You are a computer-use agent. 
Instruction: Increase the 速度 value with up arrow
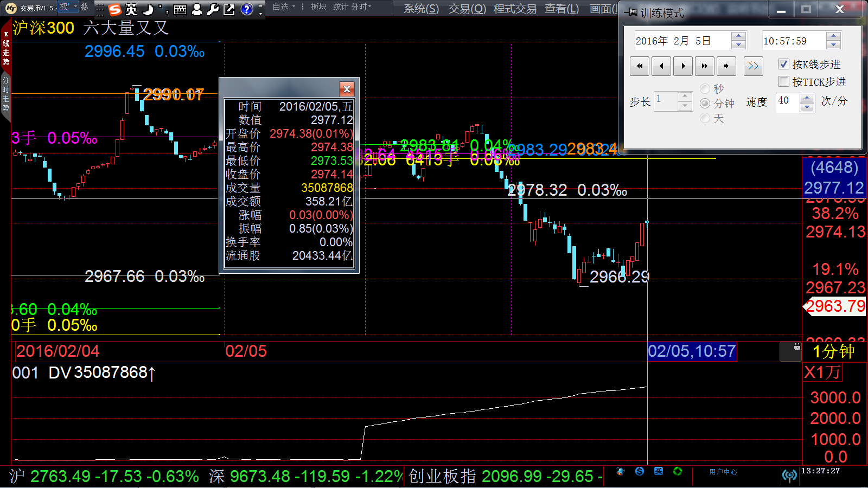point(807,98)
